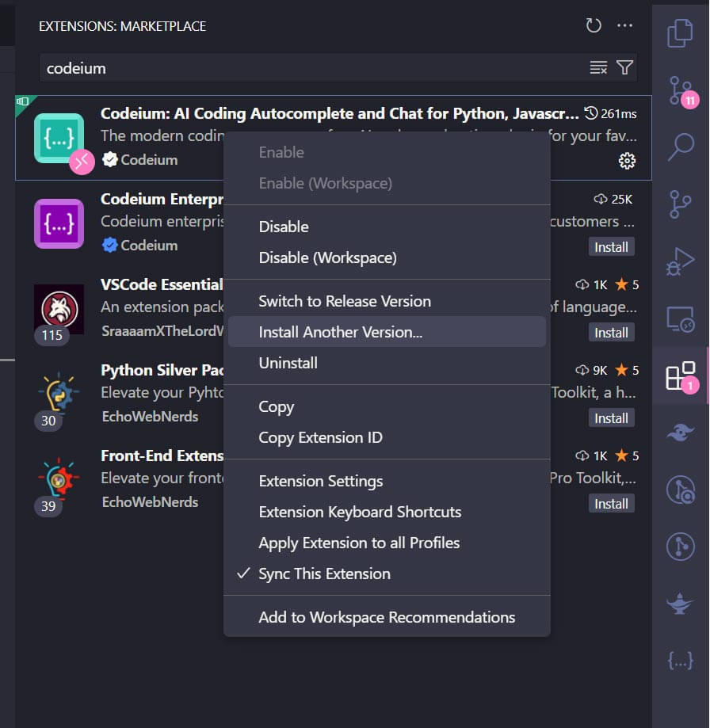Disable the Codeium extension
The image size is (710, 728).
point(284,227)
